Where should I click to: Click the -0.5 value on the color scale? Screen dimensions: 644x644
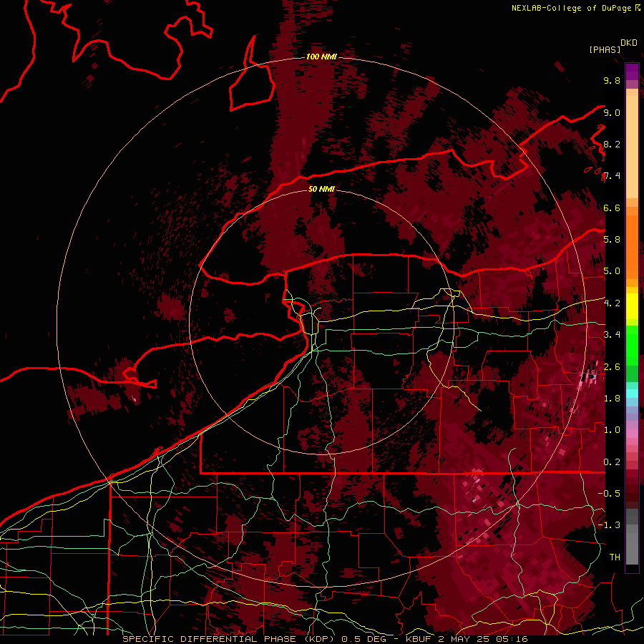(609, 494)
